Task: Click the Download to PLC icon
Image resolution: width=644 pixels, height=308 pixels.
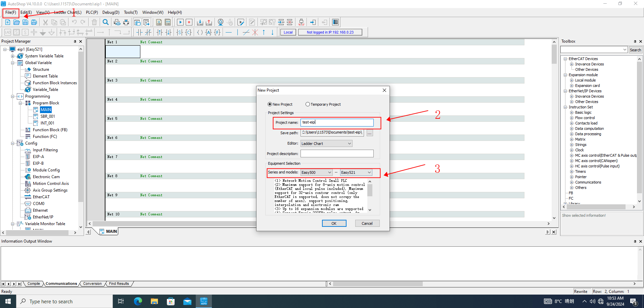Action: (x=200, y=22)
